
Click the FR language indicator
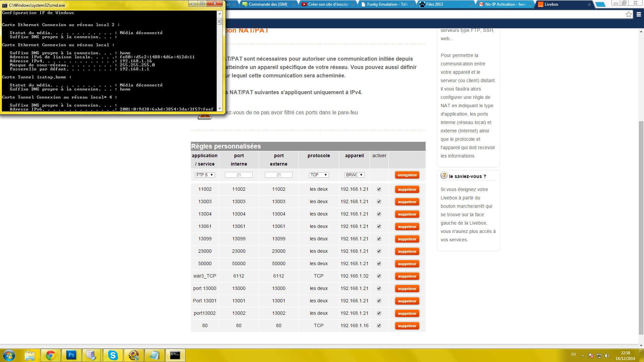pos(574,355)
